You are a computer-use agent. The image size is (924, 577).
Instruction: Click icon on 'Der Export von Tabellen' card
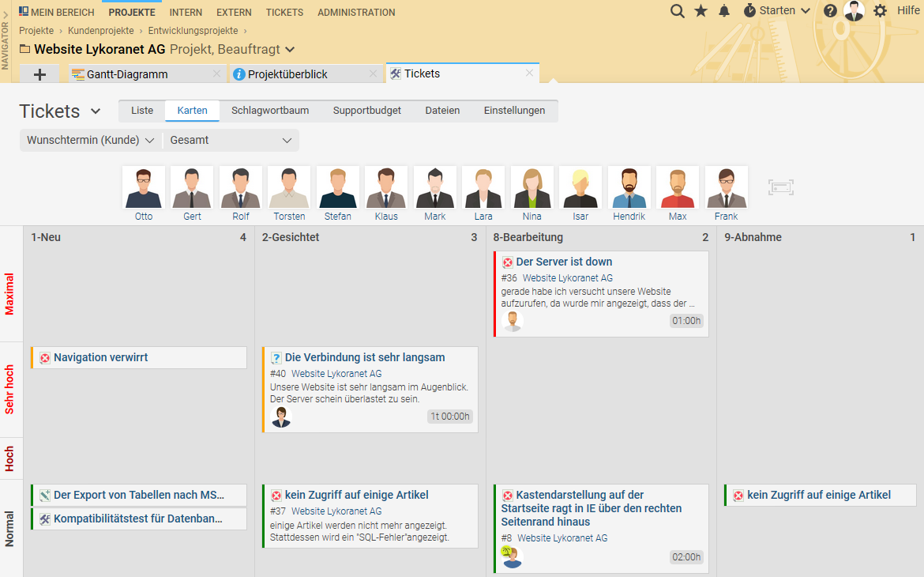point(45,496)
